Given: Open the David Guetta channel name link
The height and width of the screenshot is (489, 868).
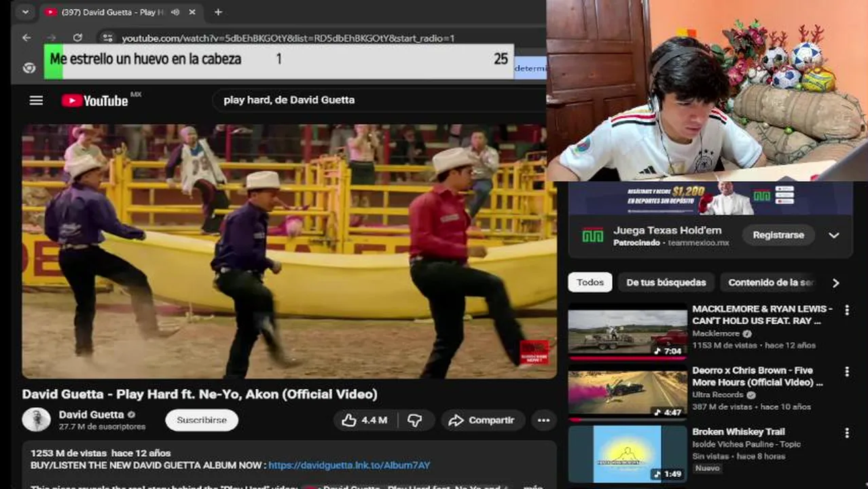Looking at the screenshot, I should (91, 414).
